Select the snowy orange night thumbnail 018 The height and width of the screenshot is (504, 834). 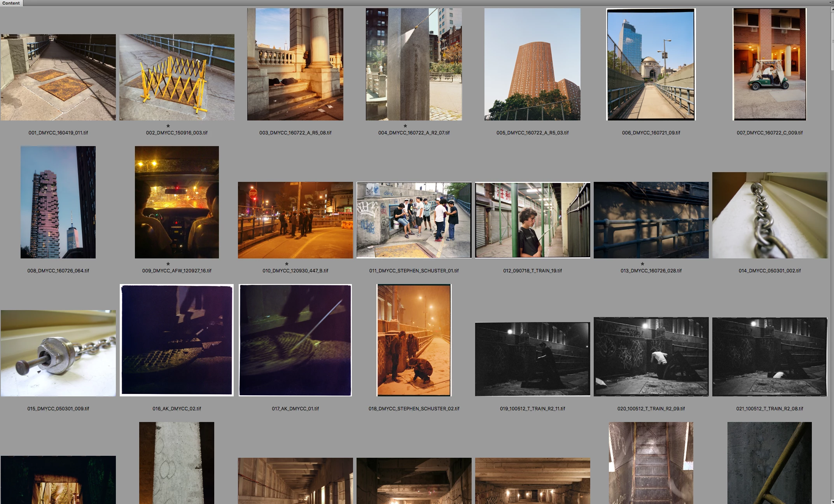click(x=414, y=340)
